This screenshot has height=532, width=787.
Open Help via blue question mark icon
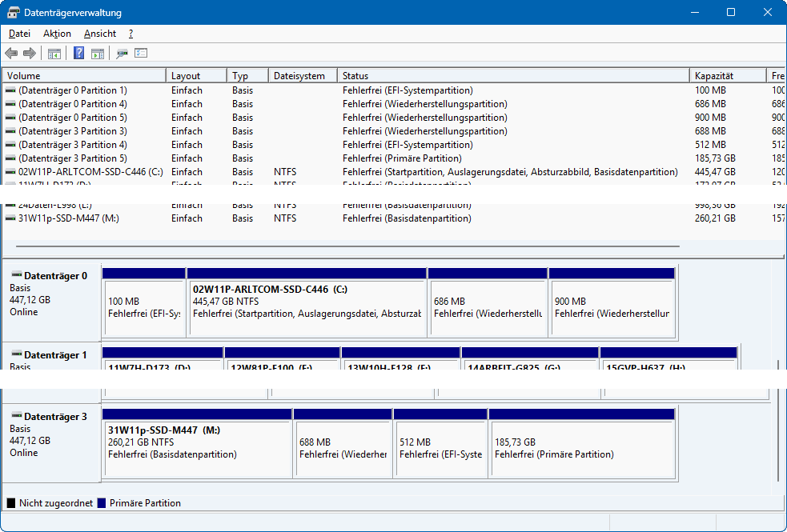[79, 54]
